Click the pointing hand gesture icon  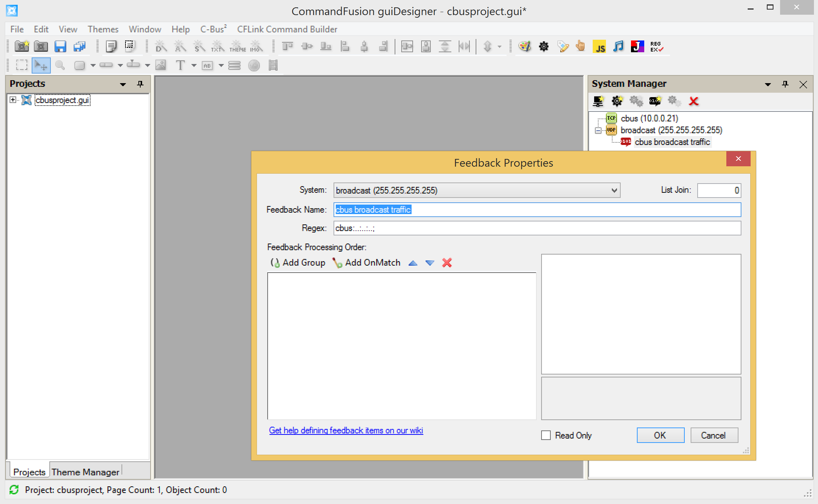581,47
